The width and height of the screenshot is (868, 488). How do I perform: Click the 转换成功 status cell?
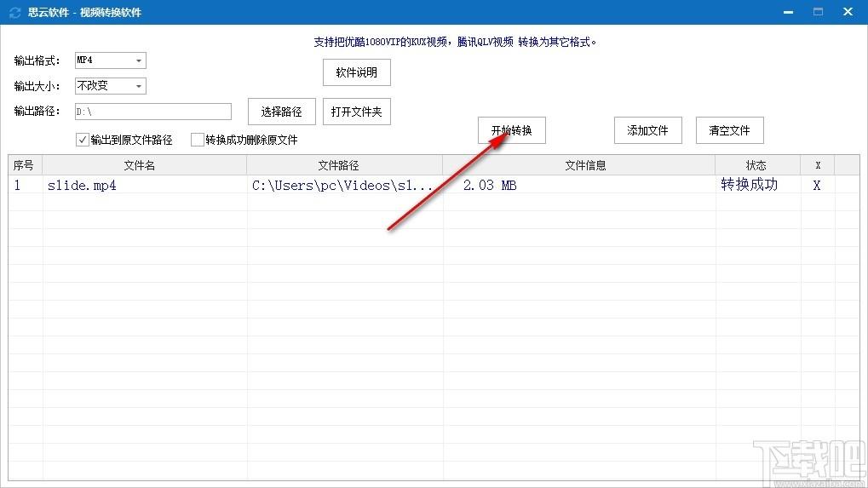tap(758, 185)
